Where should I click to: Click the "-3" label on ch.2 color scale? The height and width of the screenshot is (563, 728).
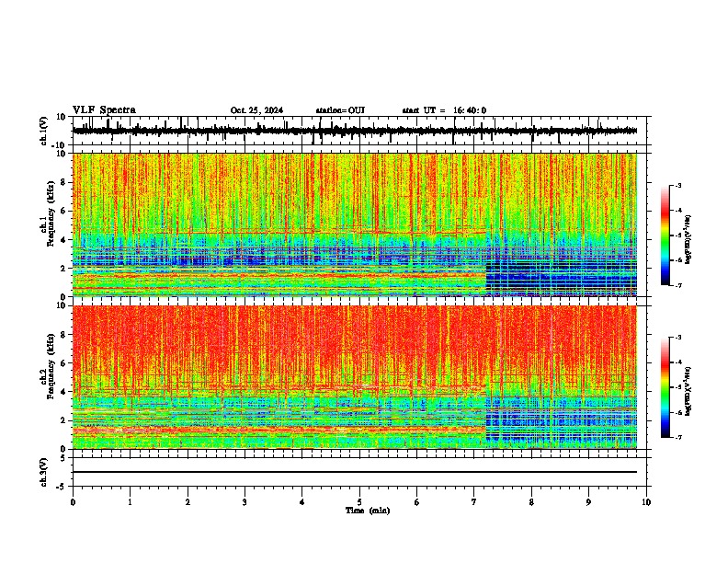pos(678,338)
